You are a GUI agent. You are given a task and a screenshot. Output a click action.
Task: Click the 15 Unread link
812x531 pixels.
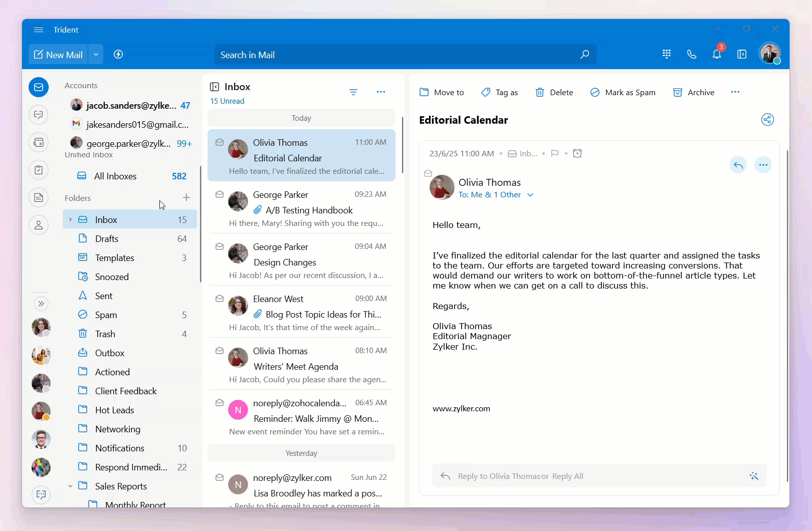(227, 101)
